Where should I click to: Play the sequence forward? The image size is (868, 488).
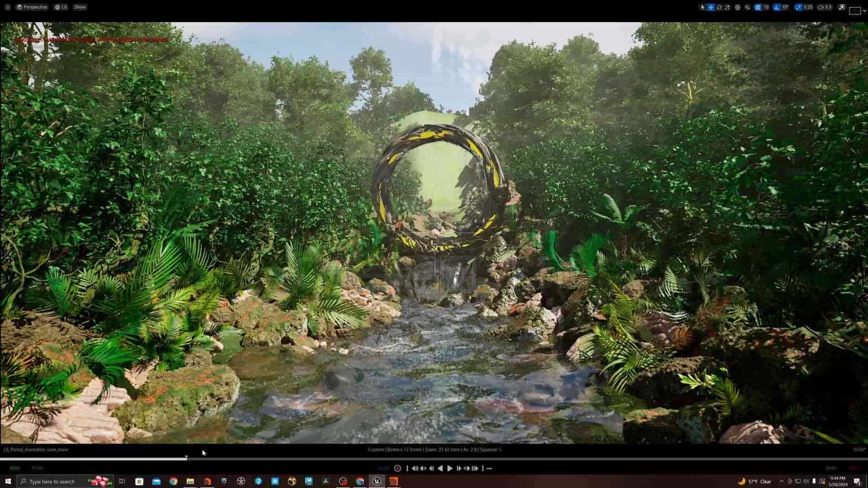coord(450,468)
